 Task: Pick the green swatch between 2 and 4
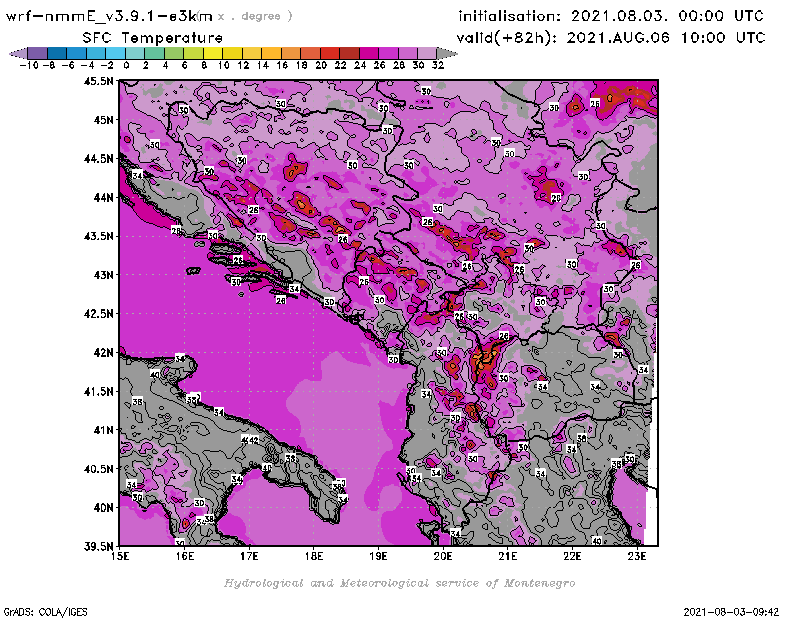[x=155, y=53]
